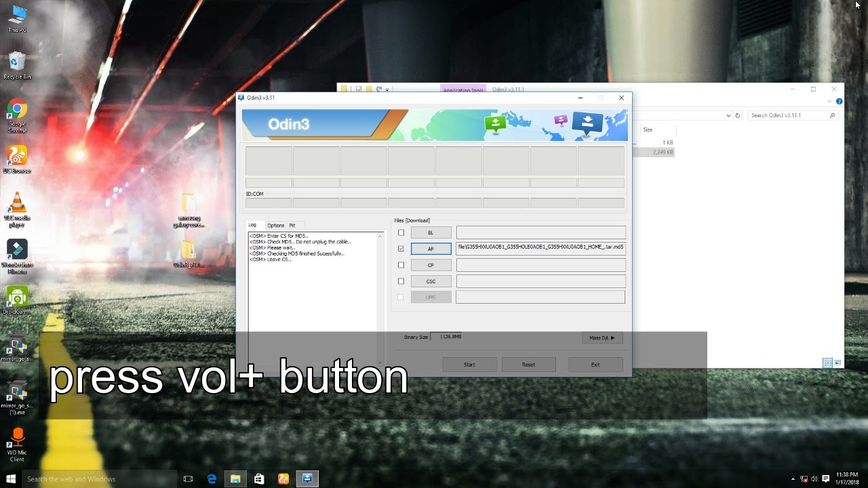Click the AP file path field
The image size is (868, 488).
click(540, 248)
